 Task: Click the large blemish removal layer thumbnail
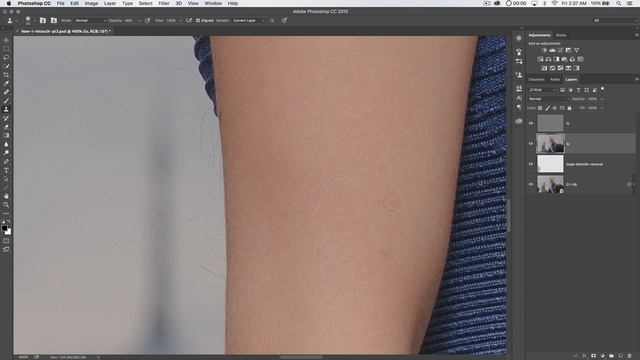click(550, 164)
